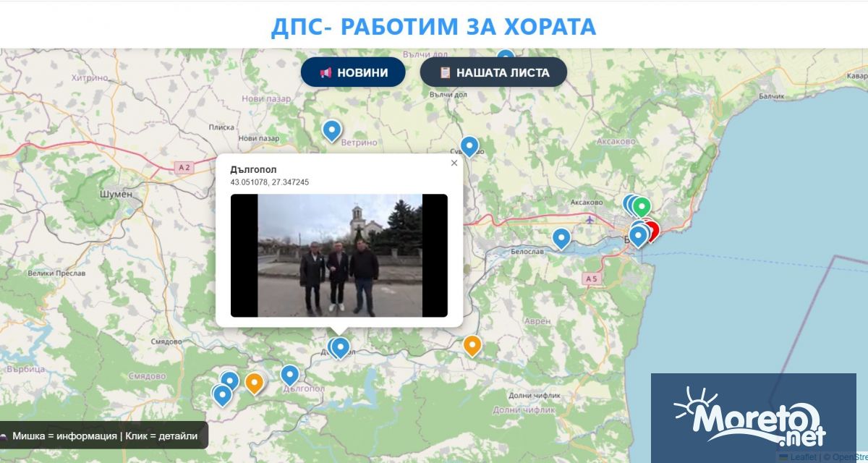Viewport: 868px width, 463px height.
Task: Click the A5 highway shield near Varna
Action: pyautogui.click(x=591, y=279)
